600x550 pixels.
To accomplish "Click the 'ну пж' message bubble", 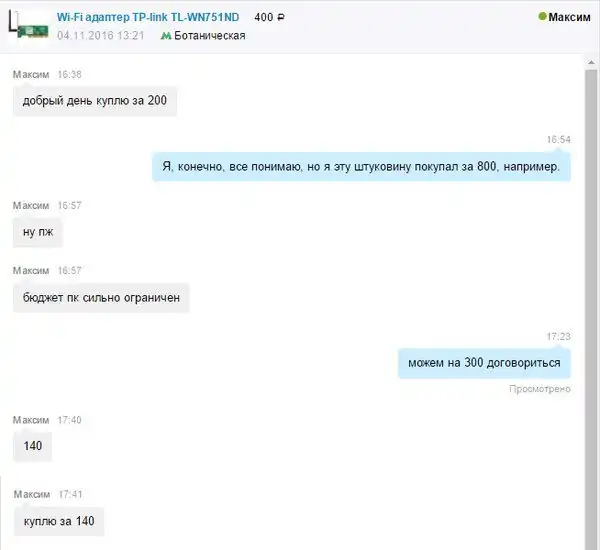I will 38,232.
